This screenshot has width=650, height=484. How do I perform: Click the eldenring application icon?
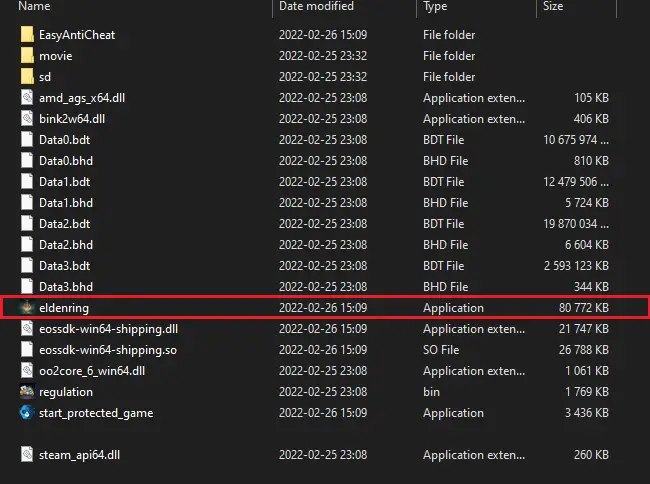(27, 307)
